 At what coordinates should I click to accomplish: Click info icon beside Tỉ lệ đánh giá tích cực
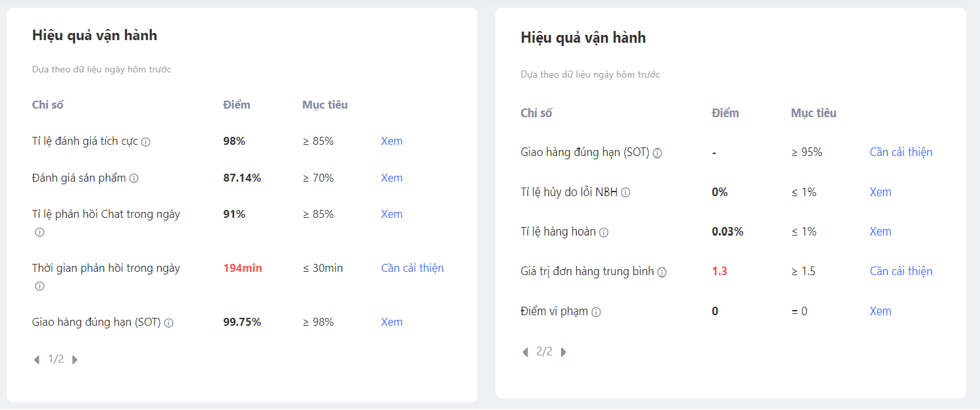tap(146, 142)
